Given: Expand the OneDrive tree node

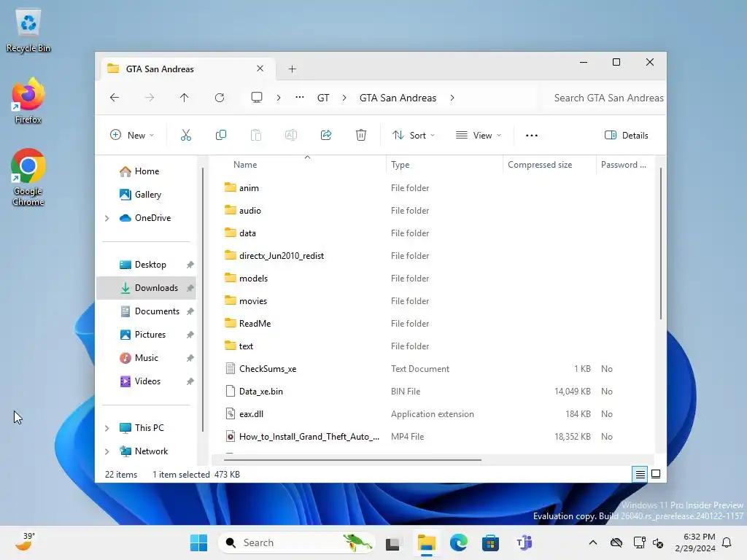Looking at the screenshot, I should 107,218.
